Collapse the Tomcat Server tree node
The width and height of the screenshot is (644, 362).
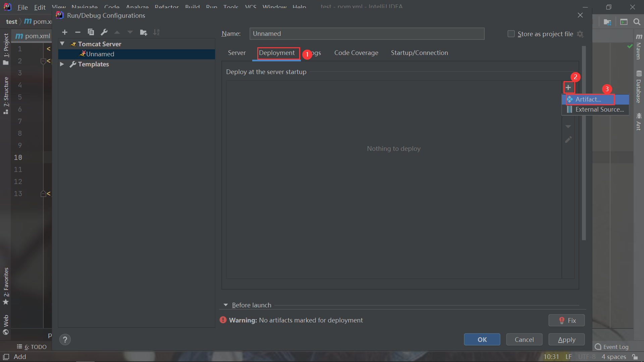click(62, 44)
